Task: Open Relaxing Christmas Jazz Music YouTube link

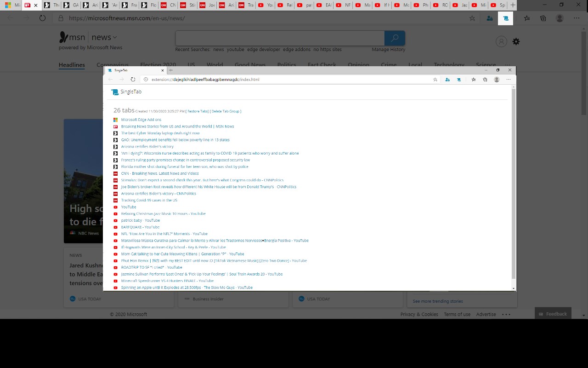Action: tap(163, 213)
